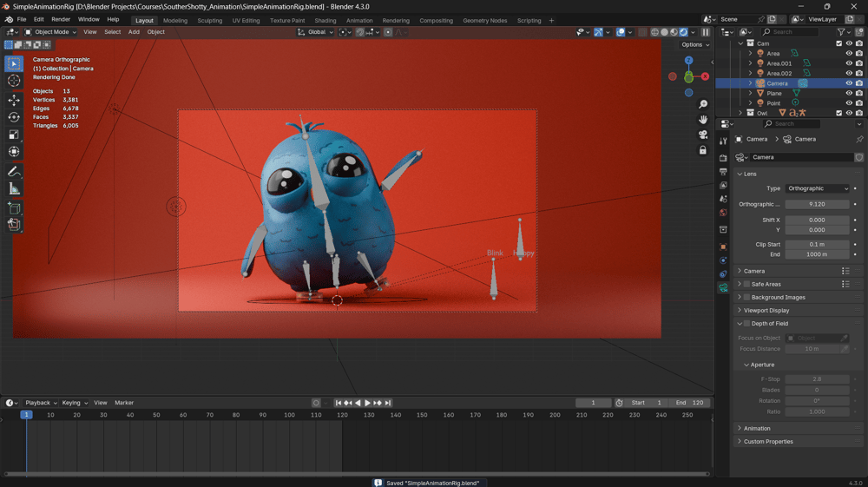Open the Object Mode dropdown
Image resolution: width=868 pixels, height=487 pixels.
tap(50, 32)
